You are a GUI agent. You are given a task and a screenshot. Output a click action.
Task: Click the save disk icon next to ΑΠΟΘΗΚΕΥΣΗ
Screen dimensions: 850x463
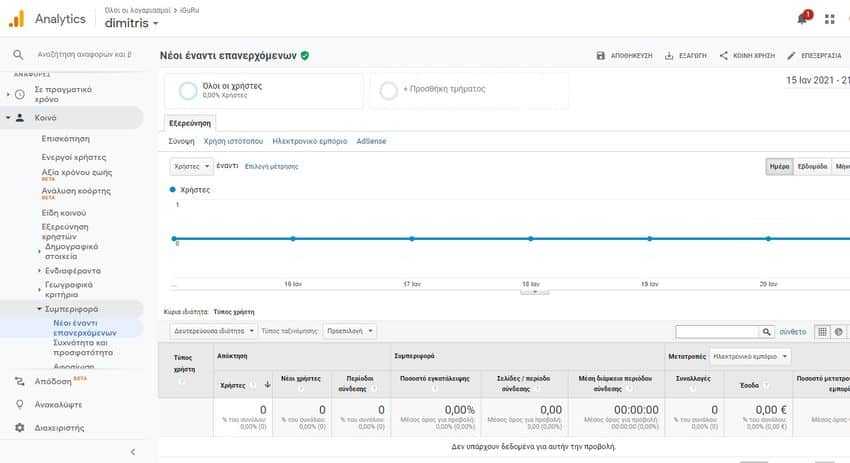[x=600, y=55]
